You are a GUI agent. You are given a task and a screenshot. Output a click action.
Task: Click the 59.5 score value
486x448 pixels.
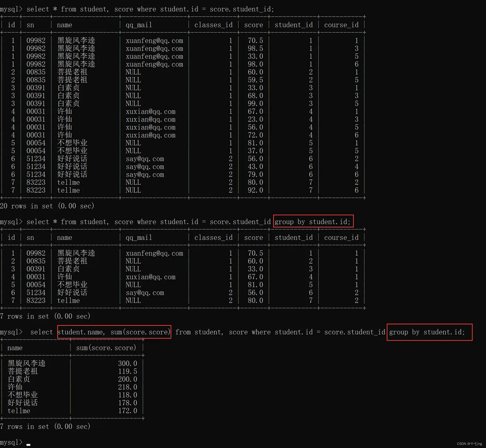[x=255, y=80]
